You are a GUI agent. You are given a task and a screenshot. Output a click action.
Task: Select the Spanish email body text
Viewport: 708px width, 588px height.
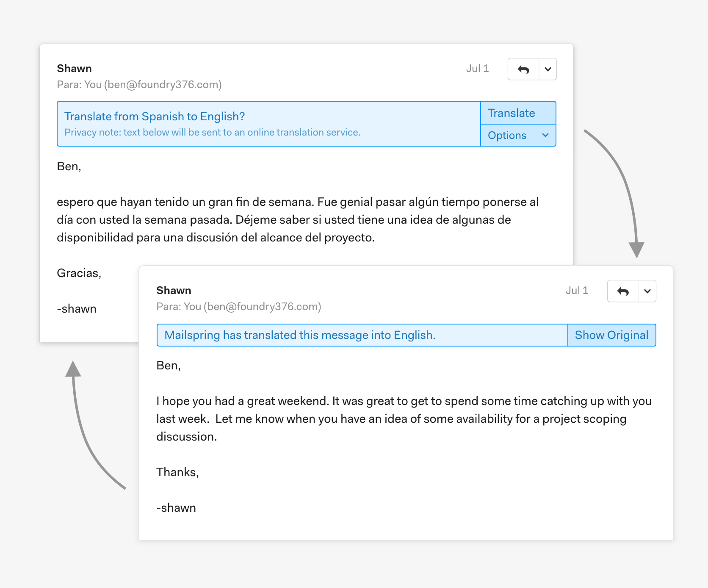pyautogui.click(x=296, y=219)
